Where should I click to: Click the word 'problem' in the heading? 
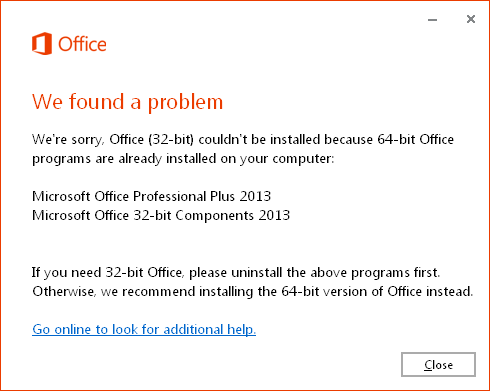185,103
